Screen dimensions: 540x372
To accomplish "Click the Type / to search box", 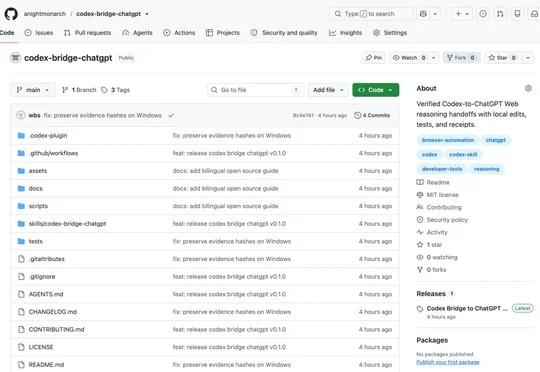I will point(371,14).
